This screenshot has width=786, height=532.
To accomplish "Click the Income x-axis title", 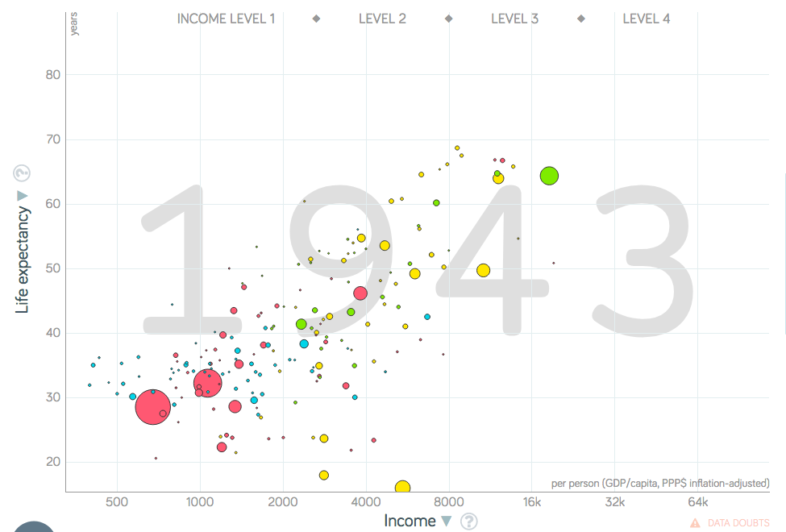I will pos(410,521).
